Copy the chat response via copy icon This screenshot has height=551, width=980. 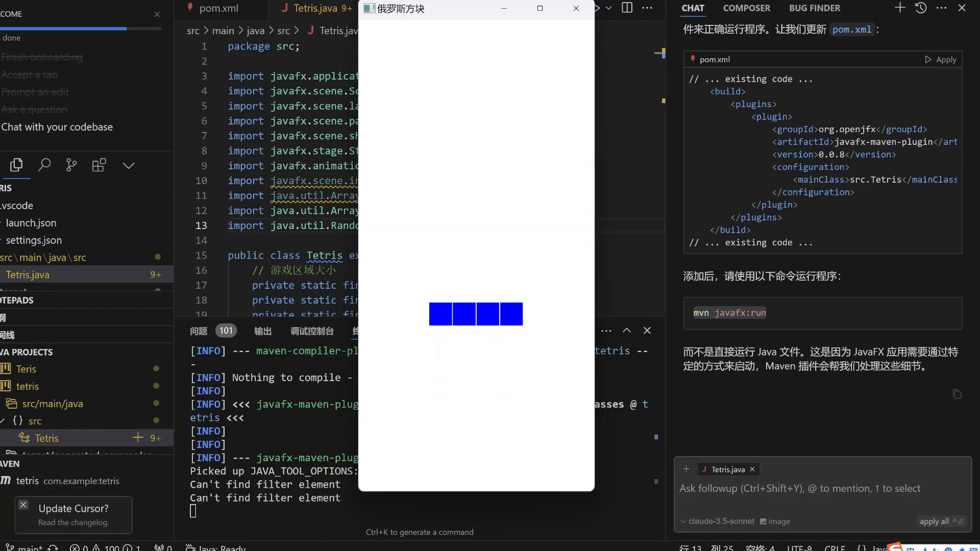[x=957, y=394]
